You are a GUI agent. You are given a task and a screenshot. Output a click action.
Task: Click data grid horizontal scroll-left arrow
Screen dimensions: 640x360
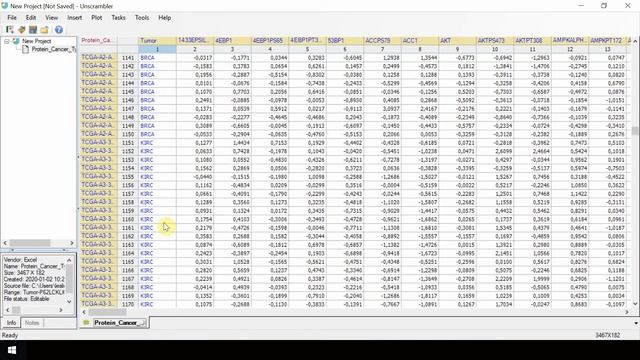84,312
